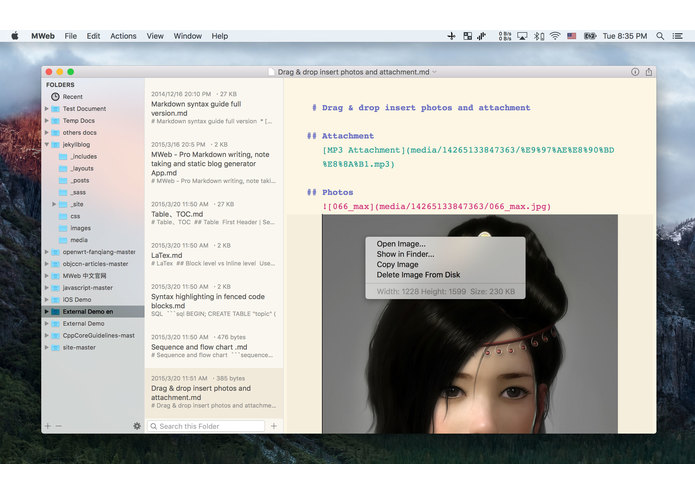Click the network speed menu bar indicator

pos(505,36)
